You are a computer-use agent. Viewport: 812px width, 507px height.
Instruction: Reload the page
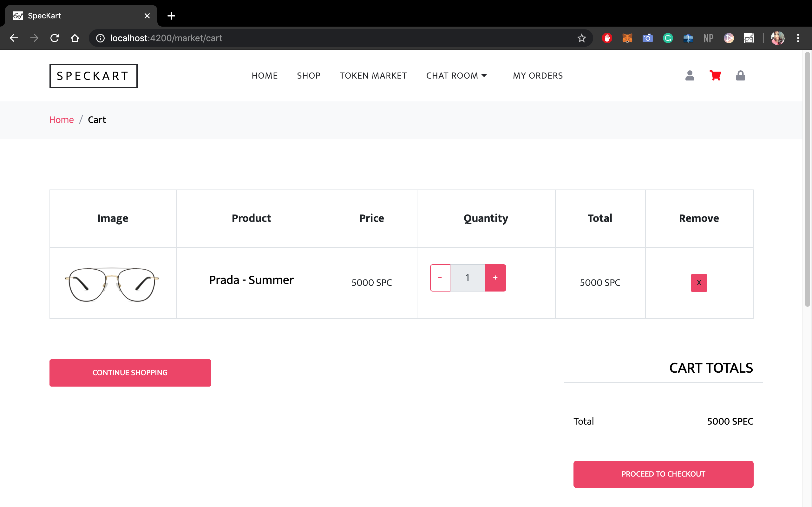(x=55, y=38)
